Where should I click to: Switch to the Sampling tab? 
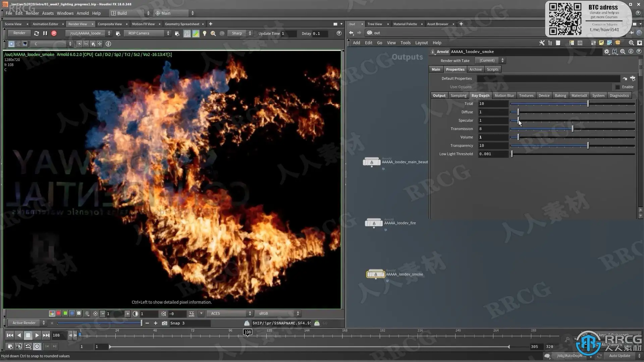tap(459, 96)
